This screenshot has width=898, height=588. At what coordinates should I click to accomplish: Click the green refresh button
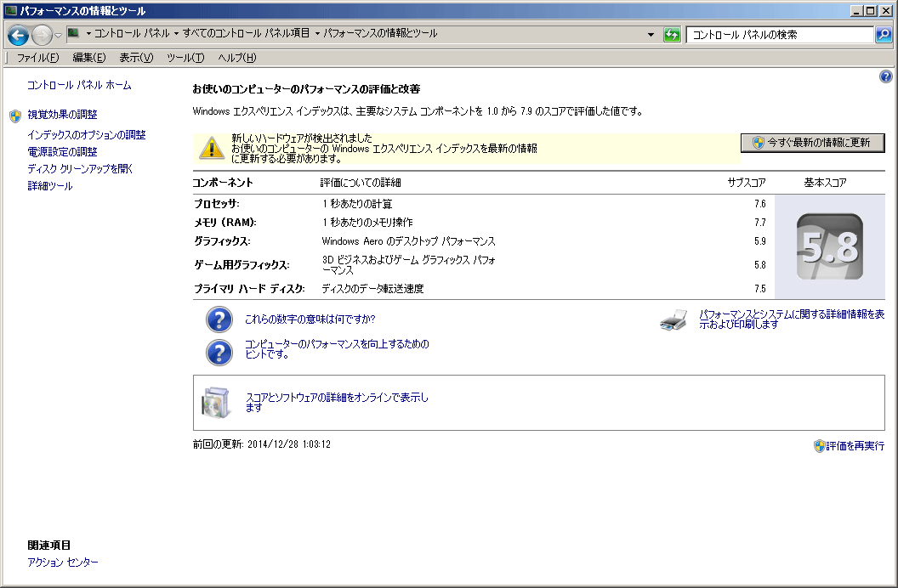672,35
